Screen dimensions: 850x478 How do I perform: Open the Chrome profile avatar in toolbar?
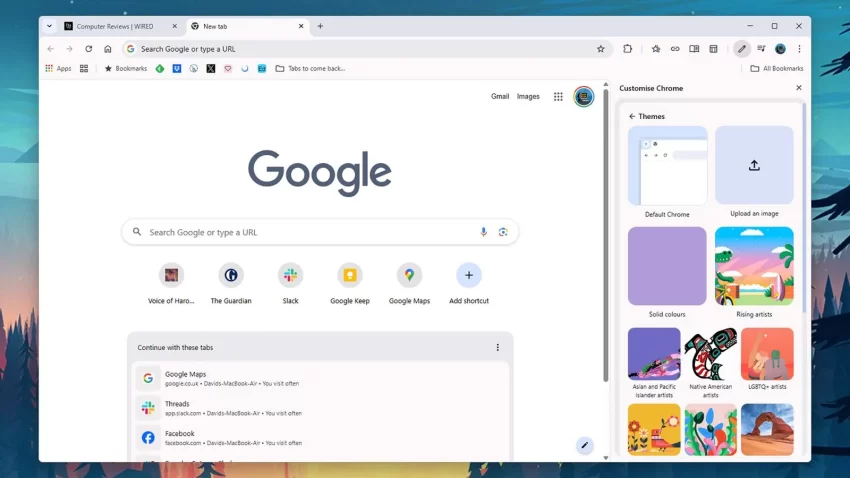click(781, 49)
